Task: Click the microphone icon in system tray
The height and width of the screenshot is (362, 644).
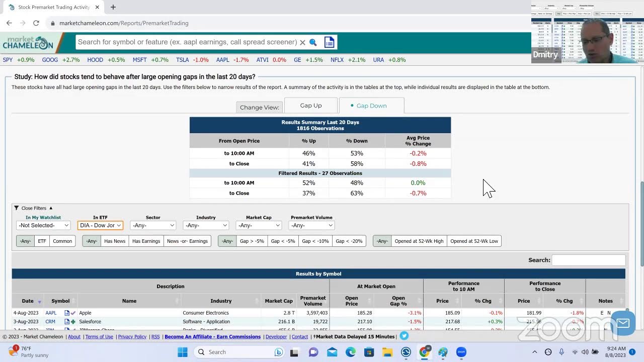Action: 561,352
